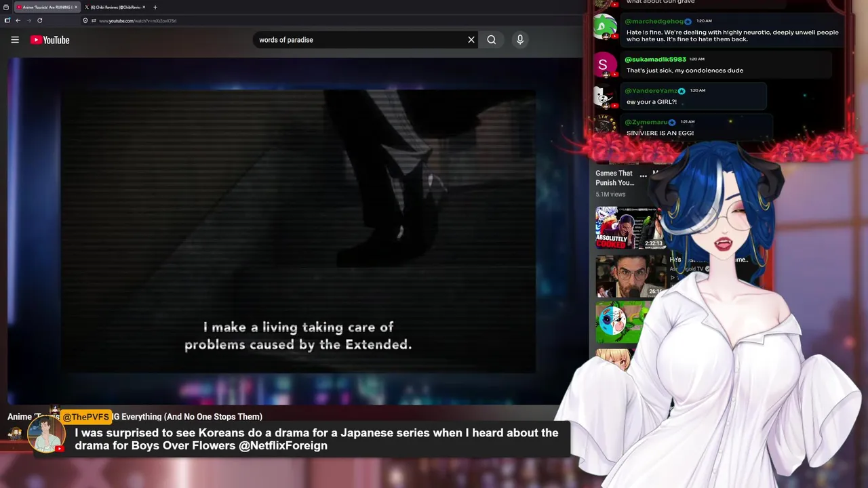Click the Boys Over Flowers highlighted comment text
Image resolution: width=868 pixels, height=488 pixels.
click(317, 439)
